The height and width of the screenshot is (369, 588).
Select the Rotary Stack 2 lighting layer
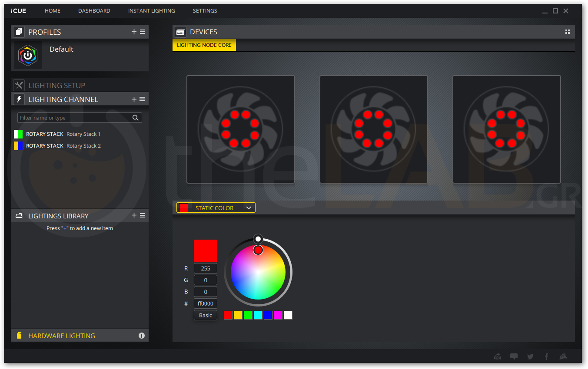(80, 146)
